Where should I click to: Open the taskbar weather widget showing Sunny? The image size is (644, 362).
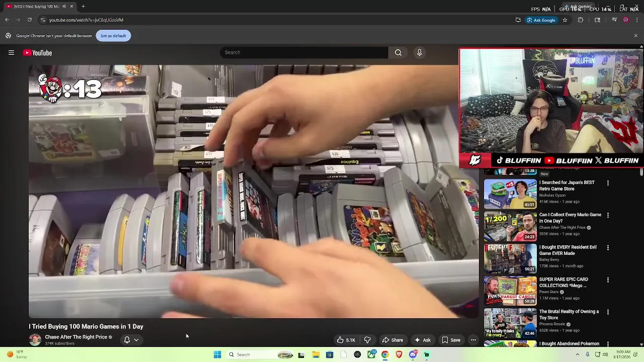click(x=17, y=355)
